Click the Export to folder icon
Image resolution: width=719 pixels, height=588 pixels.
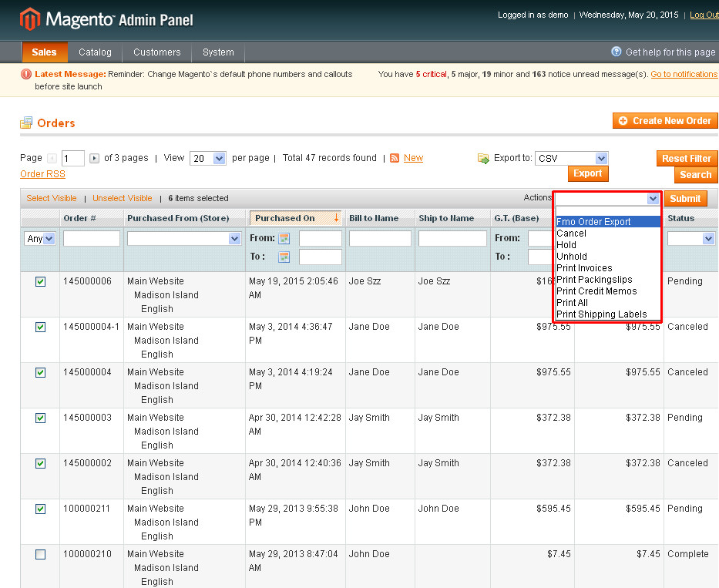pos(483,158)
